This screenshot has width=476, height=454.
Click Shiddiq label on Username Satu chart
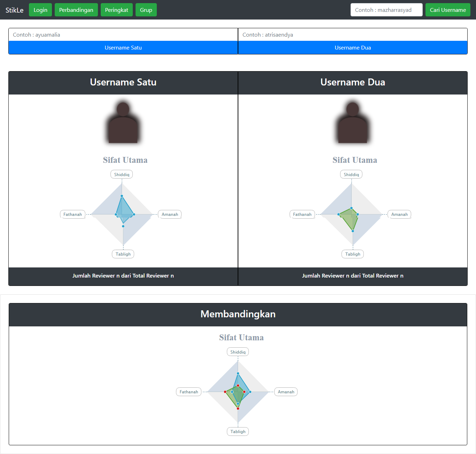[122, 174]
